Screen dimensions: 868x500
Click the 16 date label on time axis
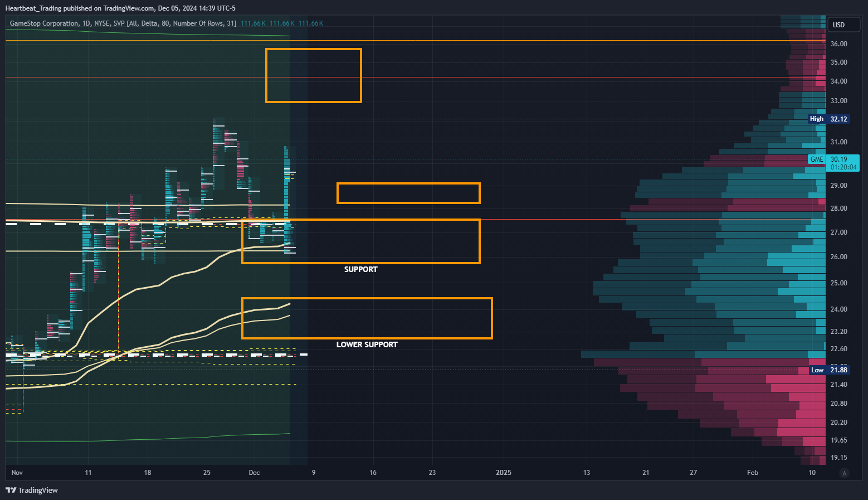point(373,473)
